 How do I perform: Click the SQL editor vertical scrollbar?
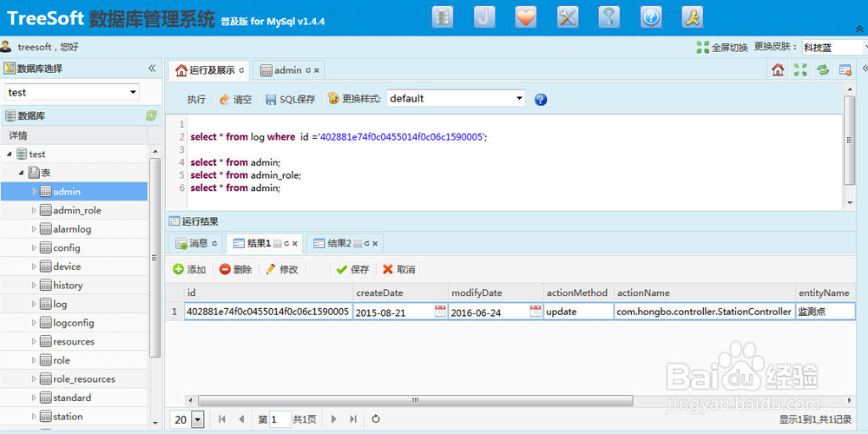tap(849, 140)
